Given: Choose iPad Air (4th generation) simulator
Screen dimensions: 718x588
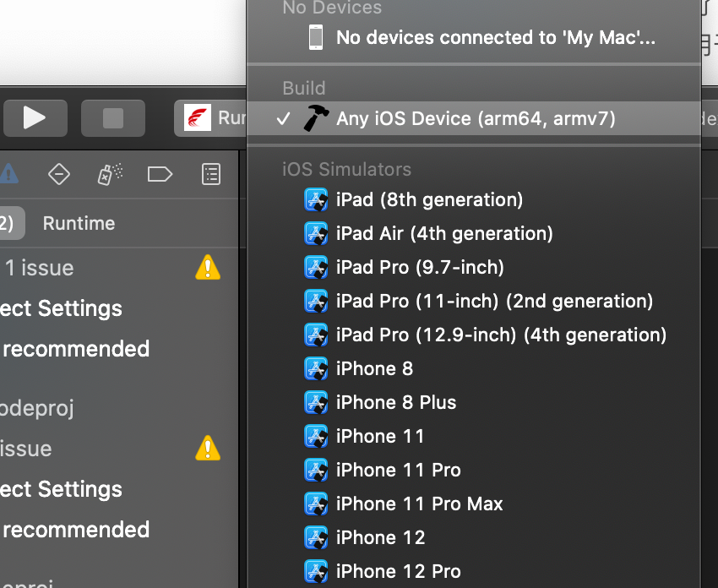Looking at the screenshot, I should coord(444,234).
